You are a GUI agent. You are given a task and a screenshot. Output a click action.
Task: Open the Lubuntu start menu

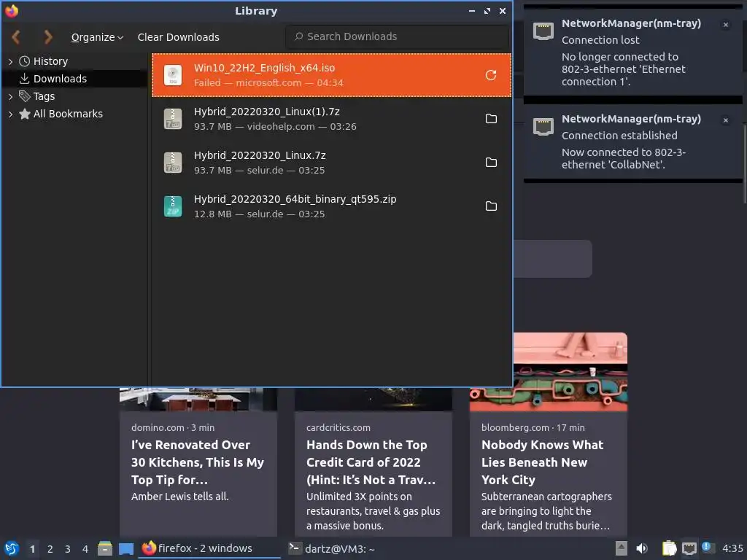point(12,548)
